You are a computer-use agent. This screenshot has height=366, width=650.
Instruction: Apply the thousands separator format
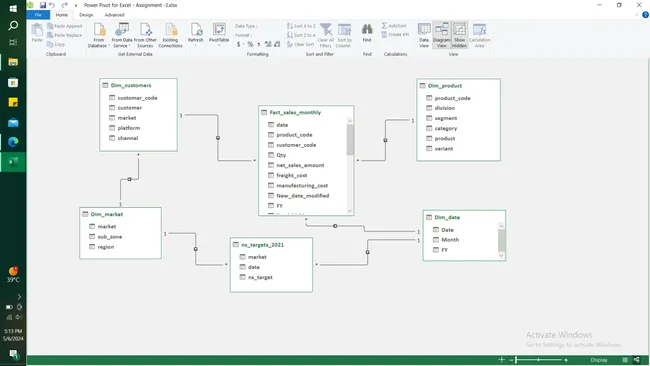click(x=259, y=44)
